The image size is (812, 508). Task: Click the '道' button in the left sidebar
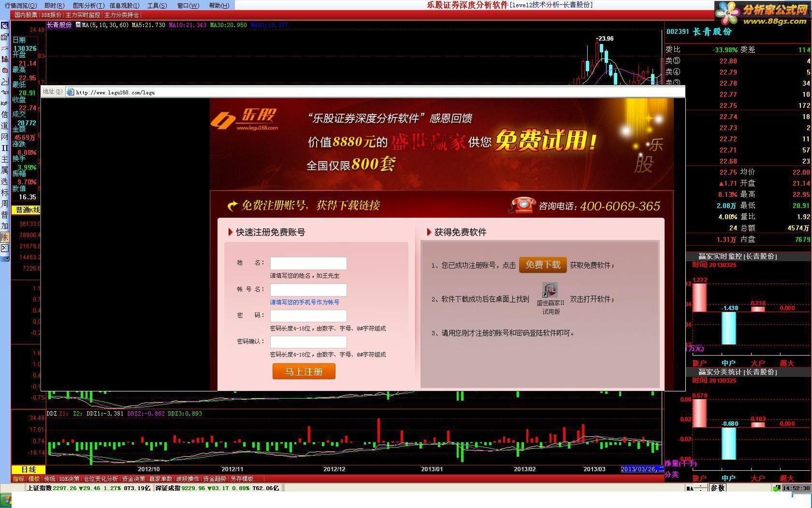[4, 126]
